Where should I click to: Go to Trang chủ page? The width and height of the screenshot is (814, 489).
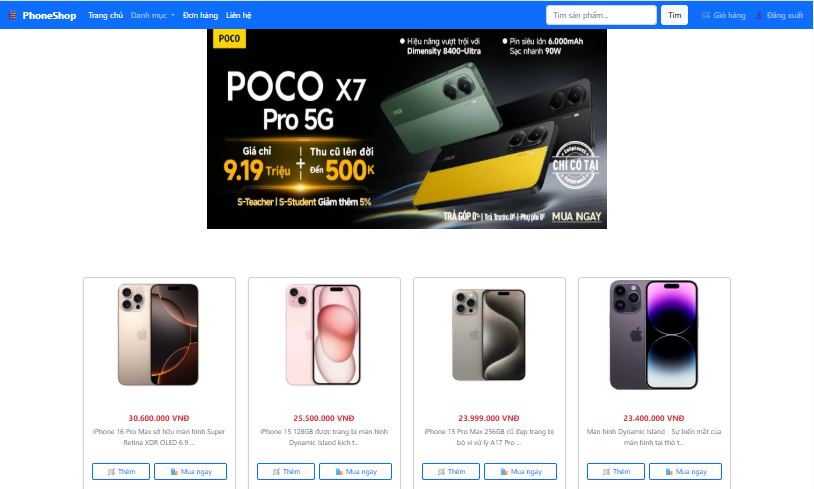pyautogui.click(x=105, y=16)
